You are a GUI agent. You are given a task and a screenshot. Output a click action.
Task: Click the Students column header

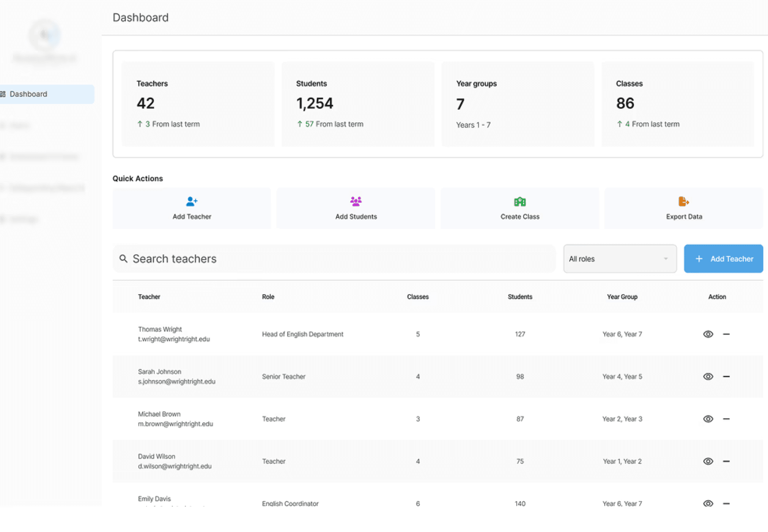pyautogui.click(x=520, y=297)
